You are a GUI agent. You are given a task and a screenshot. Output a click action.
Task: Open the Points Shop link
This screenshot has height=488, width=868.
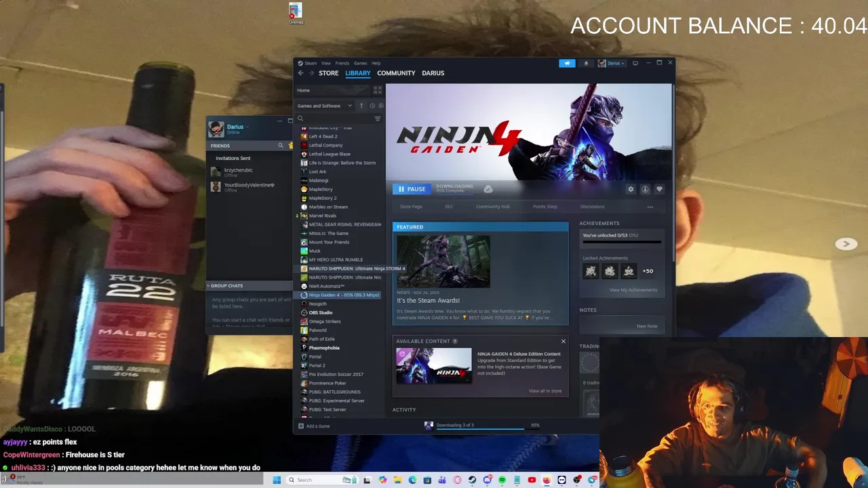(x=545, y=207)
